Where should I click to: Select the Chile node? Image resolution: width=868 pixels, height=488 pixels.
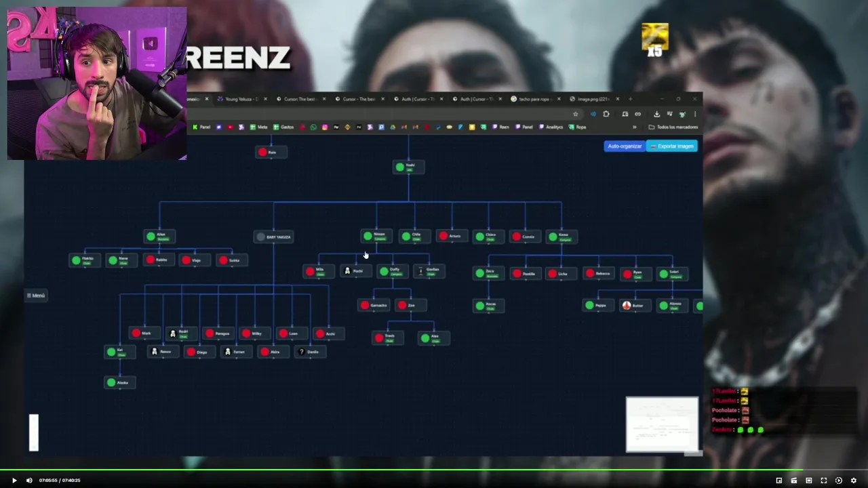click(x=414, y=236)
